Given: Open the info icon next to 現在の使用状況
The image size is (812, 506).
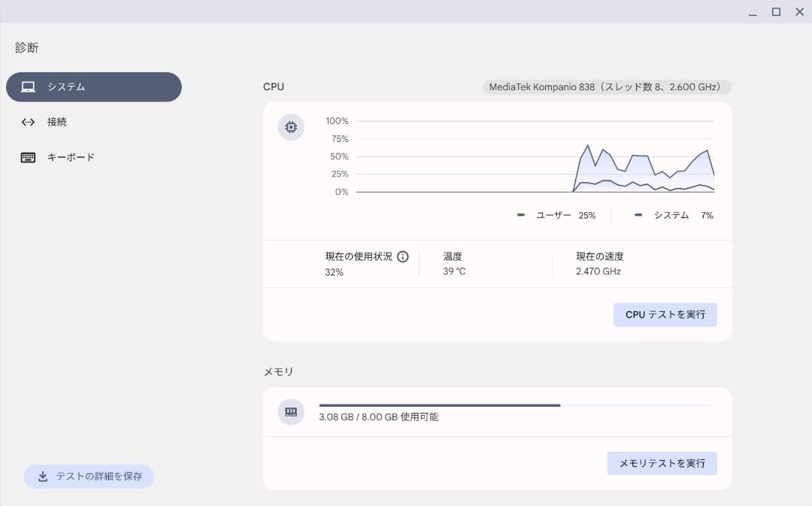Looking at the screenshot, I should [403, 256].
